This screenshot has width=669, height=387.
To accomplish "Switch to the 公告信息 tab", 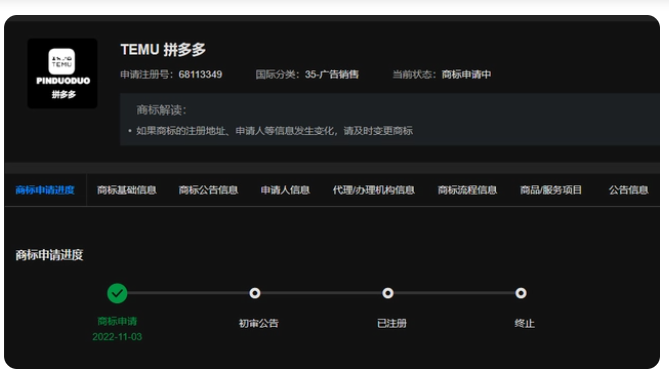I will (628, 190).
